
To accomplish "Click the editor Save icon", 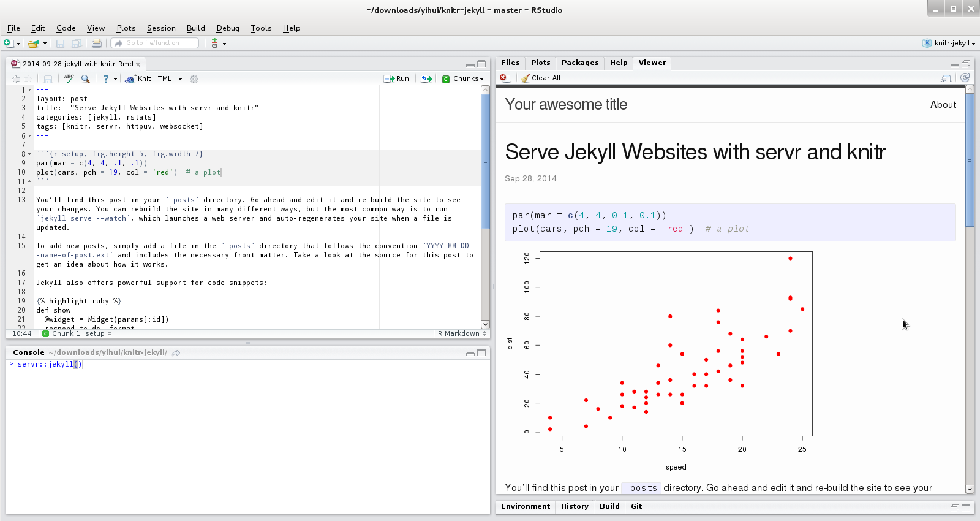I will [x=48, y=78].
